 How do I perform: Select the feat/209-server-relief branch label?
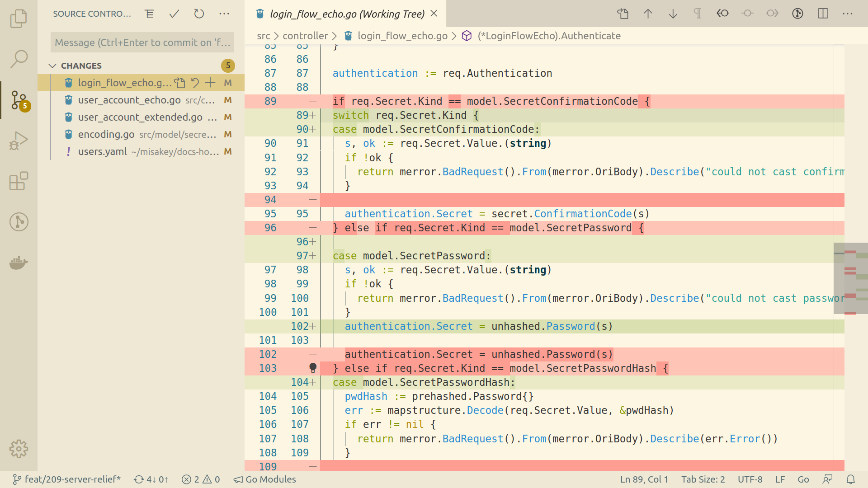pyautogui.click(x=72, y=480)
